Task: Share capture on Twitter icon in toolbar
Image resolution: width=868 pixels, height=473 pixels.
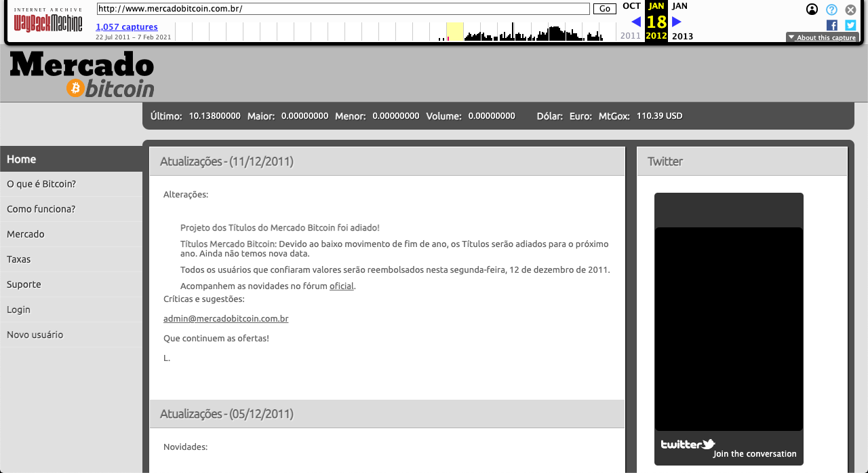Action: 850,25
